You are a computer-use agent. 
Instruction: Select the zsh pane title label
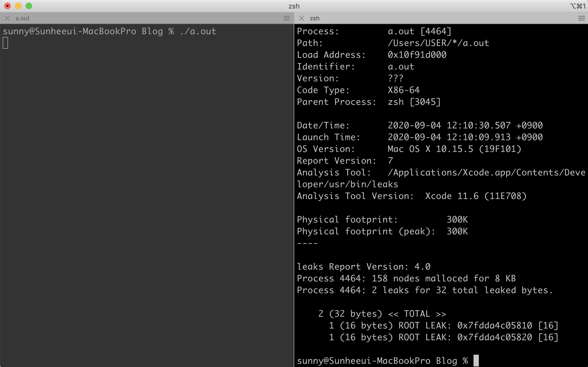[315, 18]
